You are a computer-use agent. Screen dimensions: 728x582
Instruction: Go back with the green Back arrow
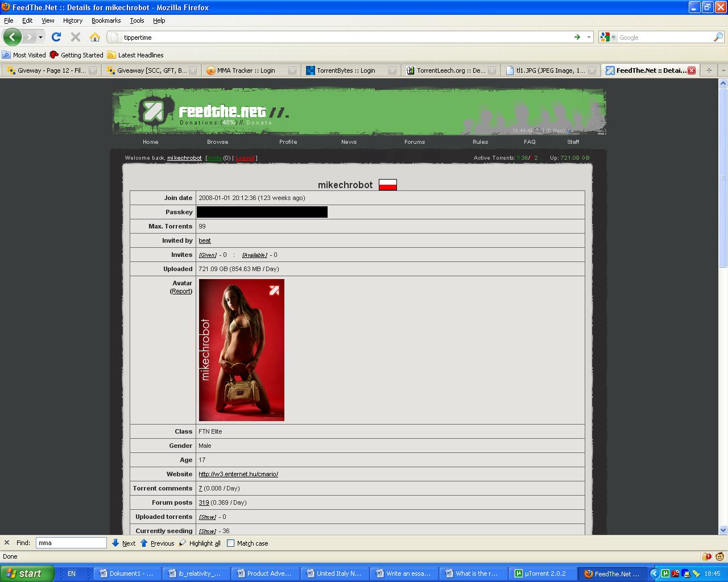12,37
